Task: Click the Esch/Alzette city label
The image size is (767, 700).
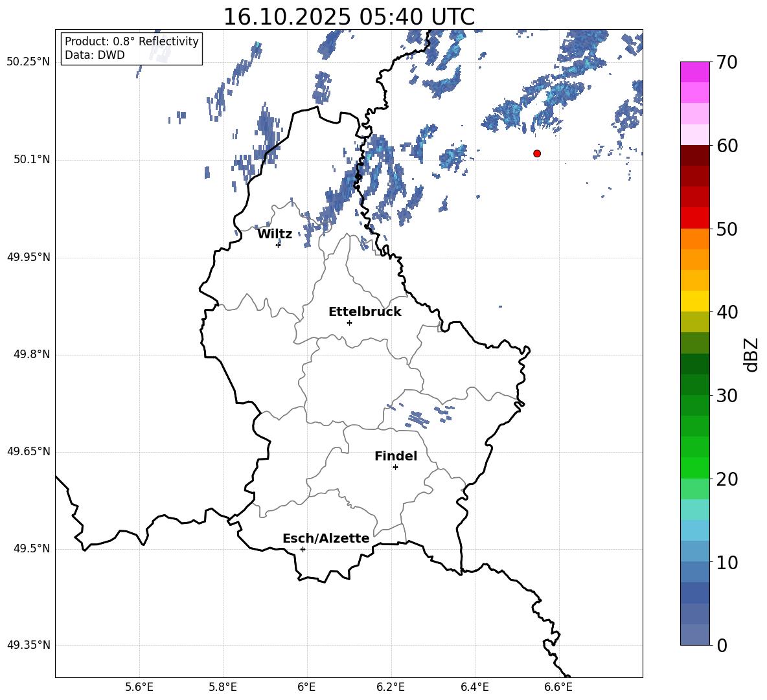Action: click(326, 538)
